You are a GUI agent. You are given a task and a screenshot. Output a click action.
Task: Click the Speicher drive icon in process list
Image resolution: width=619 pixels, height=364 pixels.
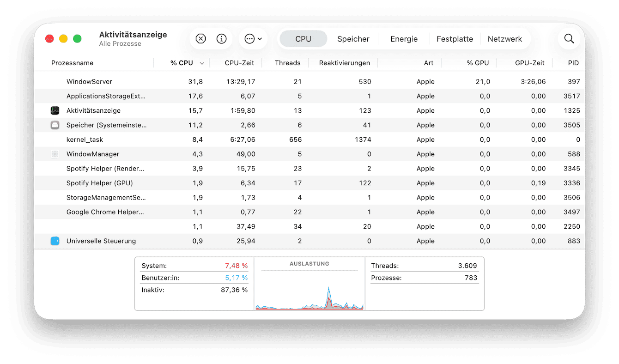click(55, 125)
